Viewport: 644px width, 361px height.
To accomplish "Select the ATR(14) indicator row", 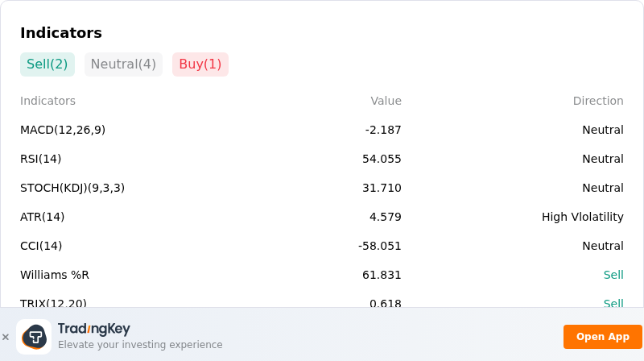I will [321, 217].
